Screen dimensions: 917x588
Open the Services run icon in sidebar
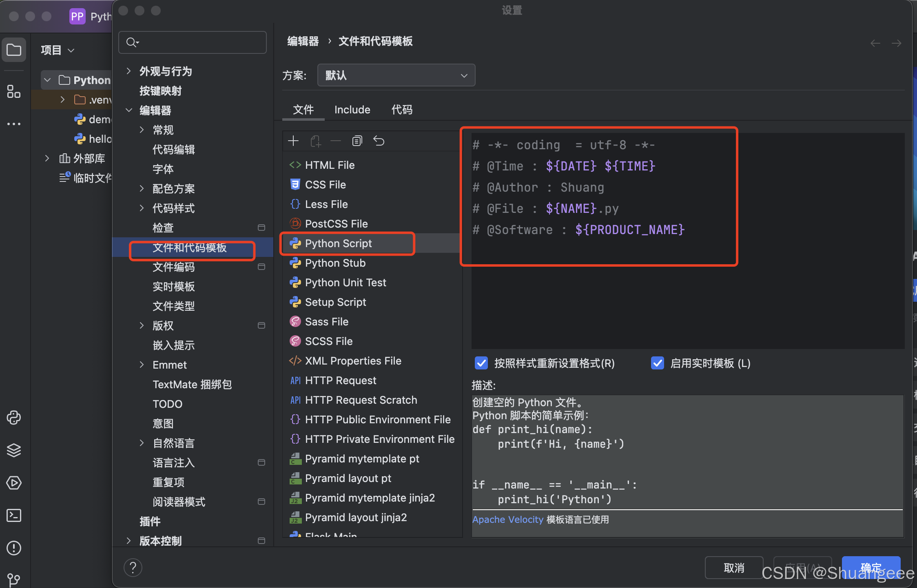pos(14,483)
